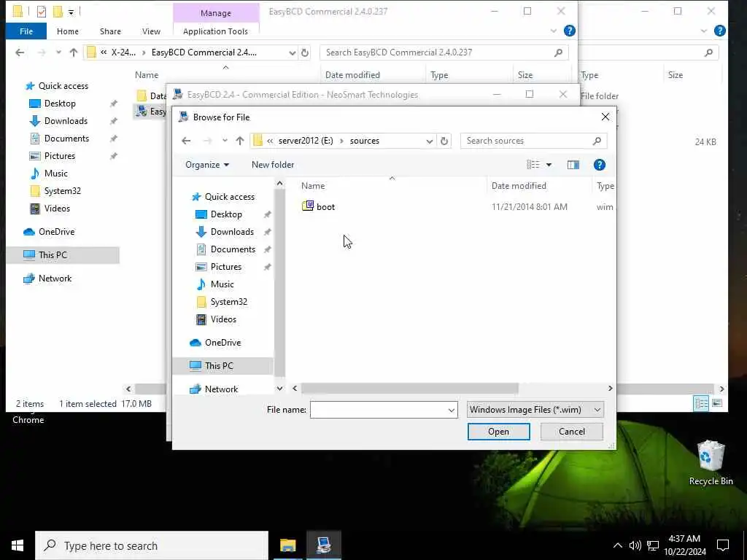This screenshot has height=560, width=747.
Task: Open System32 in Browse dialog sidebar
Action: (x=228, y=302)
